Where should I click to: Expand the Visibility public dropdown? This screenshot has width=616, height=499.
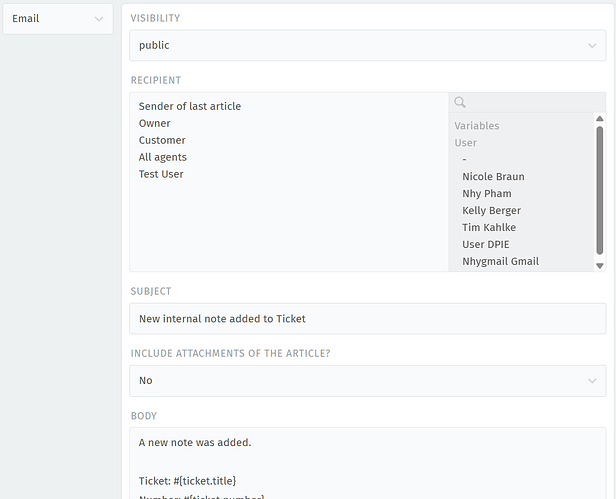367,45
